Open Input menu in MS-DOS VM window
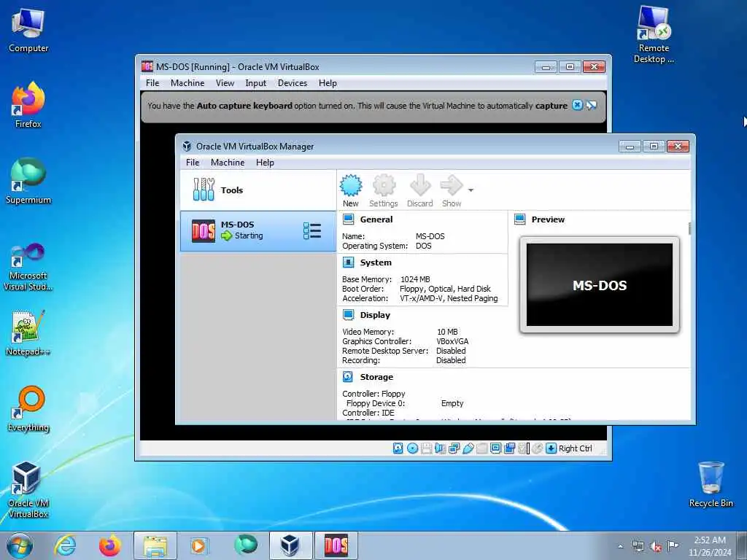 256,83
